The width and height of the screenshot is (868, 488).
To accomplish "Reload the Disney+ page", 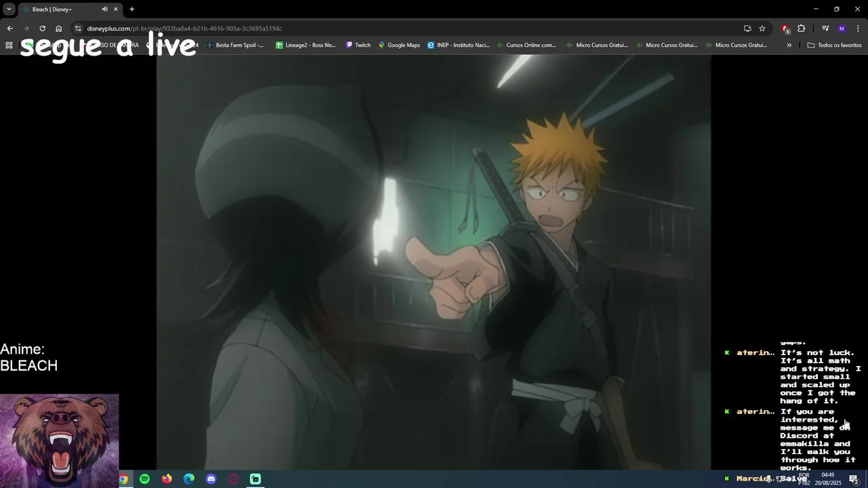I will pos(42,28).
